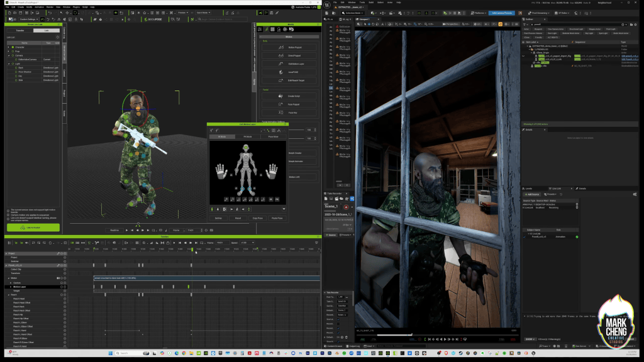Click the Unreal viewport snapping orange icon
Image resolution: width=644 pixels, height=362 pixels.
tap(500, 25)
